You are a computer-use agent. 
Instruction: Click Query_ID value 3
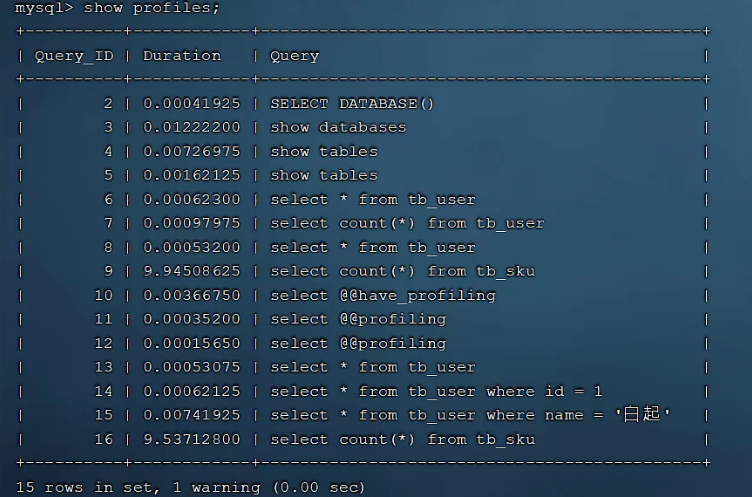108,128
